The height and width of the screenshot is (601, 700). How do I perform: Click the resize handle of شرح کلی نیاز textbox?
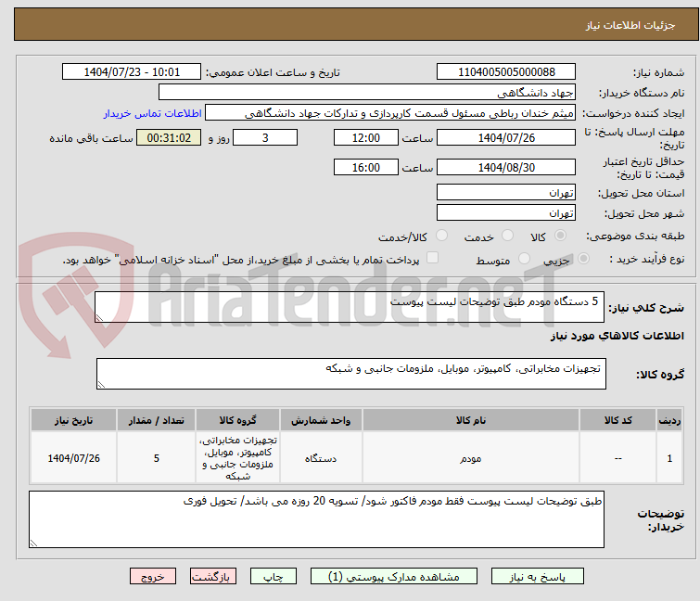[x=99, y=318]
